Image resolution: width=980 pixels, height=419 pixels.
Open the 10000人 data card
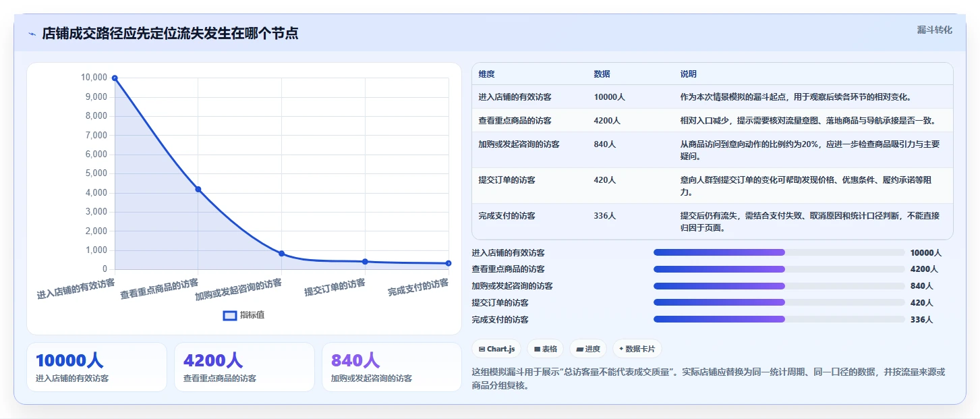point(96,367)
